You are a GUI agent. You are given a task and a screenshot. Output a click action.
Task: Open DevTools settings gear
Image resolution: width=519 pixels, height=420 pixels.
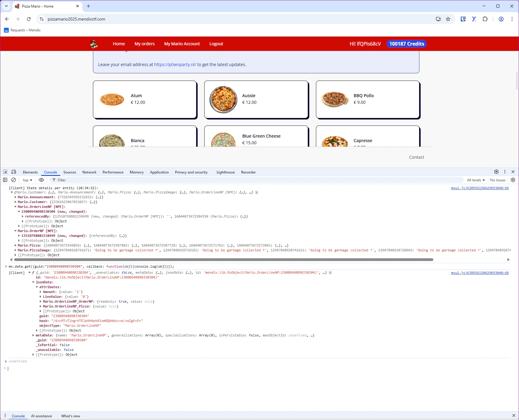pyautogui.click(x=496, y=172)
